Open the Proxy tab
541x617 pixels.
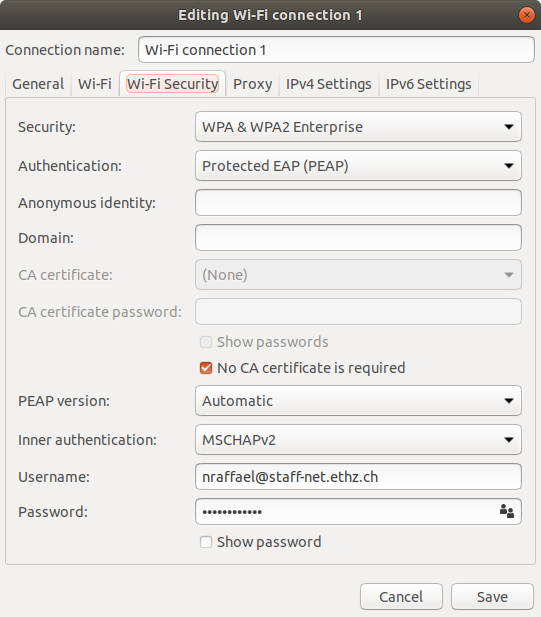(x=253, y=84)
